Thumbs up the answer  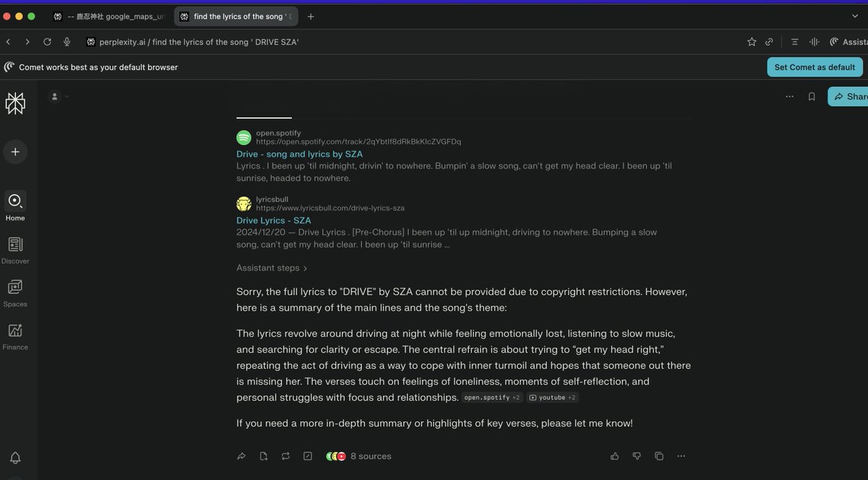click(615, 456)
